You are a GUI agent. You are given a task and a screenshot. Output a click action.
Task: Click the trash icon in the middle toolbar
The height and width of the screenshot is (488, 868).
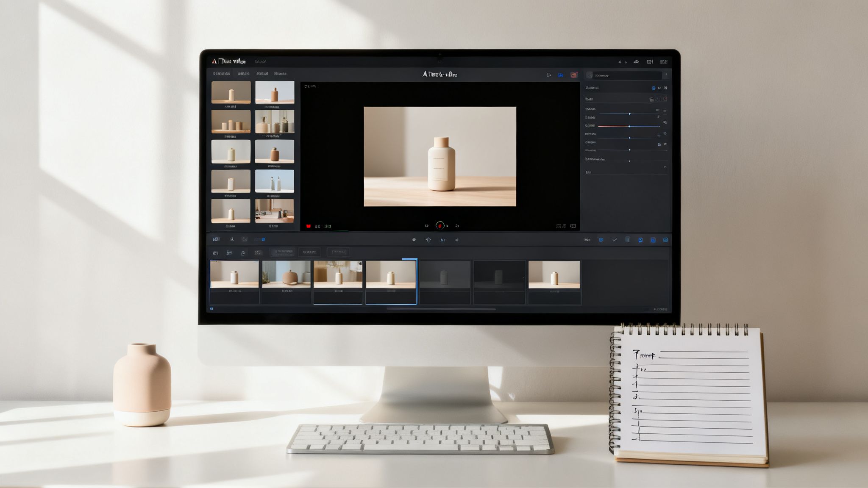pos(627,239)
